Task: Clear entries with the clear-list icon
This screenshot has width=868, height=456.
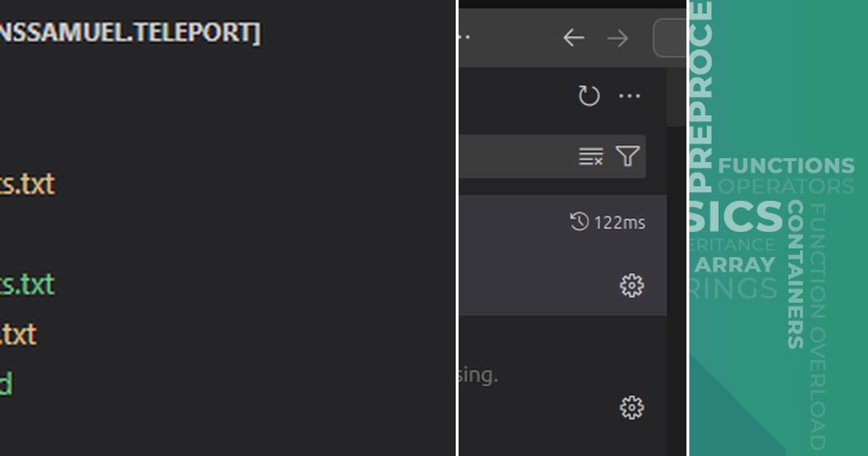Action: [x=591, y=156]
